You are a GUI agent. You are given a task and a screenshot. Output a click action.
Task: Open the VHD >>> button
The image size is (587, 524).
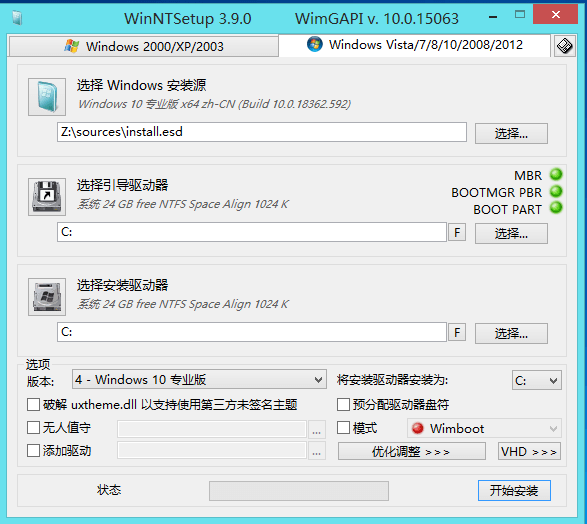pos(529,451)
